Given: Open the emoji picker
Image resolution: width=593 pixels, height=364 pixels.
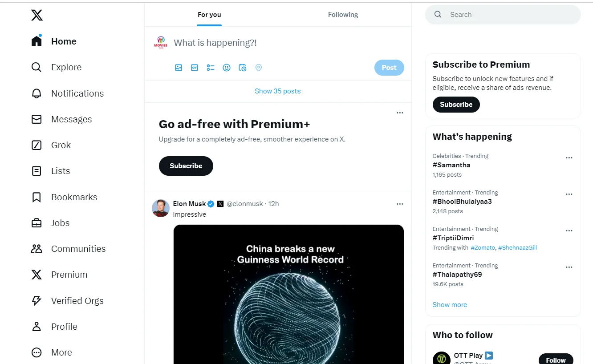Looking at the screenshot, I should click(227, 68).
